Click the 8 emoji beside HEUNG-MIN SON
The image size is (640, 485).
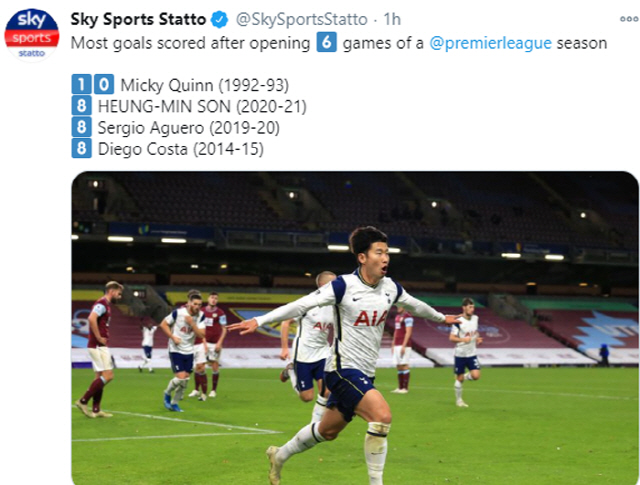81,106
